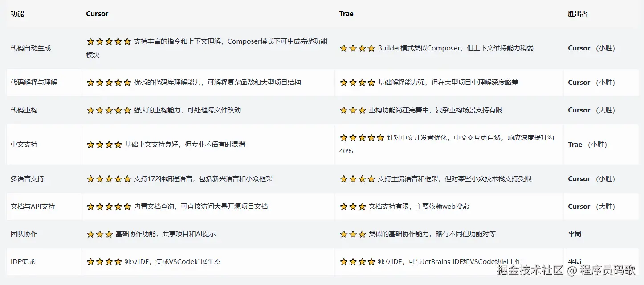Click the last star in Trae's 代码重构 rating
This screenshot has width=644, height=285.
tap(362, 110)
